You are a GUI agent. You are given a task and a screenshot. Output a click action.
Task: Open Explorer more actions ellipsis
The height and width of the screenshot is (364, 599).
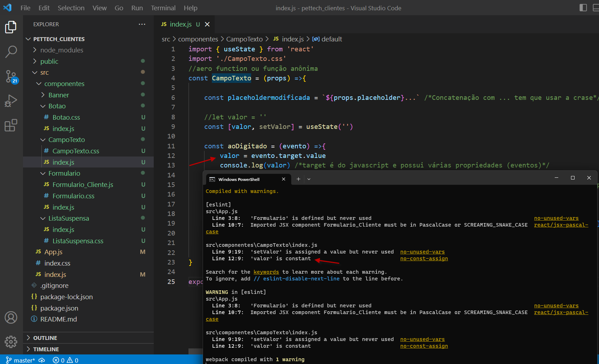click(142, 24)
